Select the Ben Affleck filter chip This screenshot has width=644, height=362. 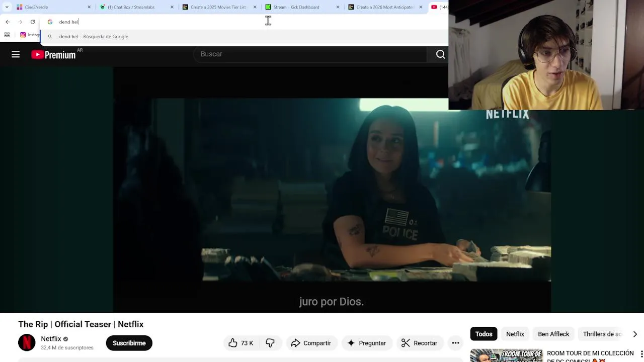click(x=553, y=334)
